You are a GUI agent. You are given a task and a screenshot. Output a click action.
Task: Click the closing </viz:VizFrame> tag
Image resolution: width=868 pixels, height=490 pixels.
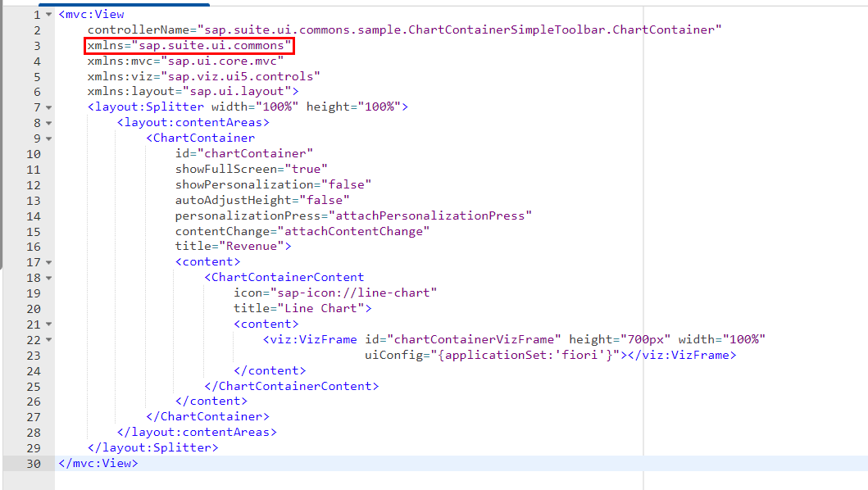pyautogui.click(x=682, y=354)
